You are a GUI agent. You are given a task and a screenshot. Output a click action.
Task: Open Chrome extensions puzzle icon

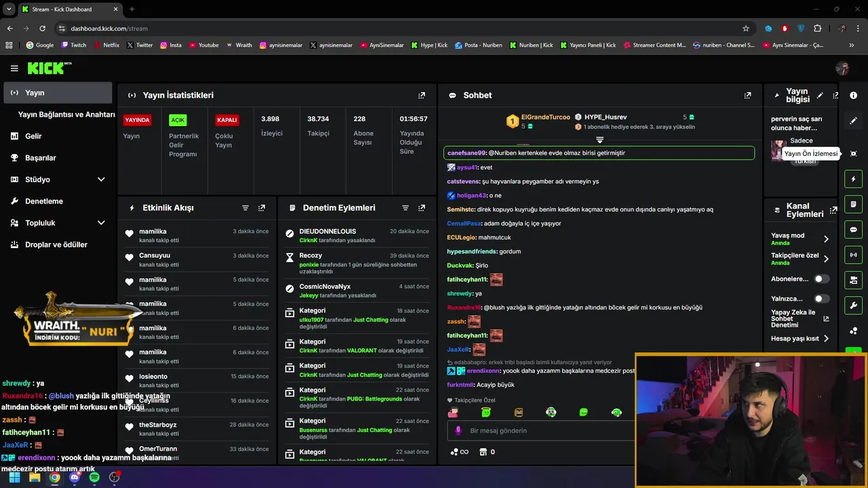(x=817, y=28)
